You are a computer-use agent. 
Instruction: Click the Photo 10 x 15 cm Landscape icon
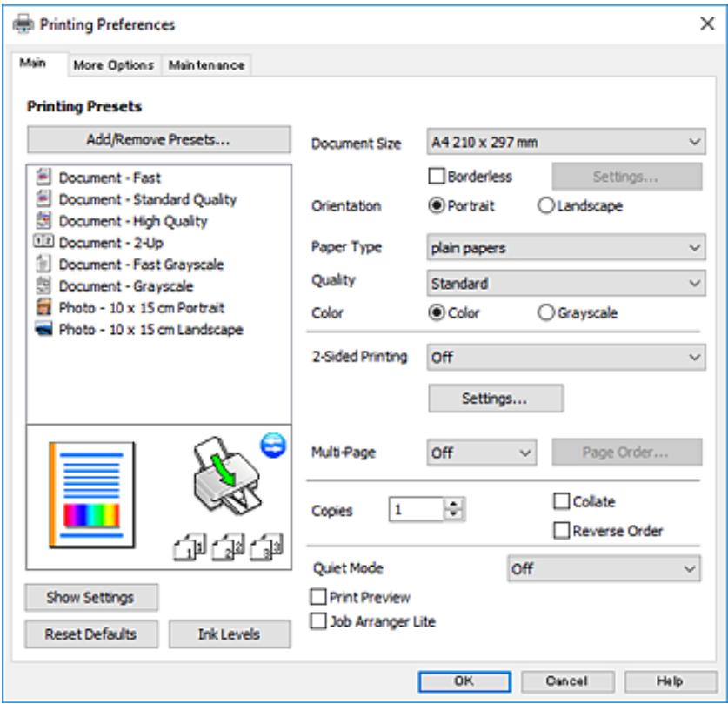click(x=43, y=329)
